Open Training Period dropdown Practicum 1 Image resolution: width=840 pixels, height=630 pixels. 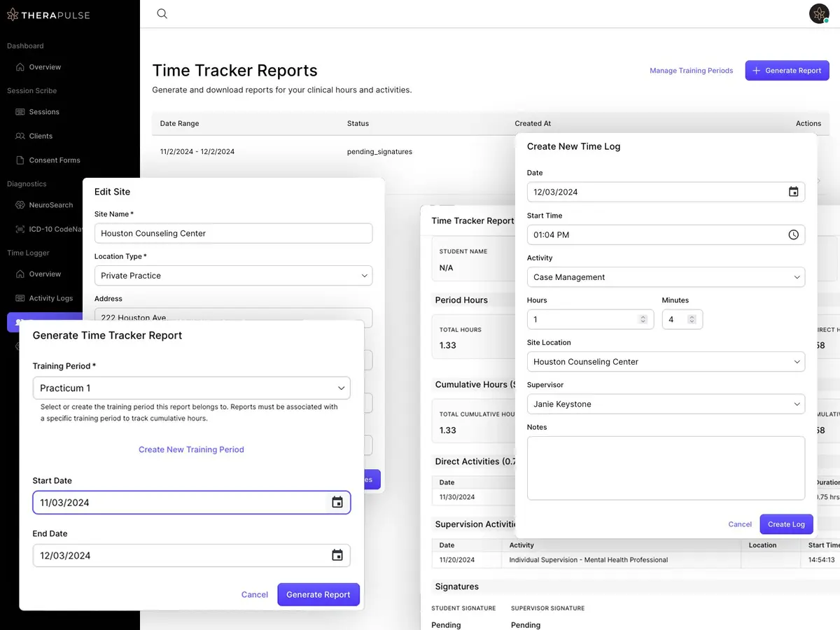[191, 388]
